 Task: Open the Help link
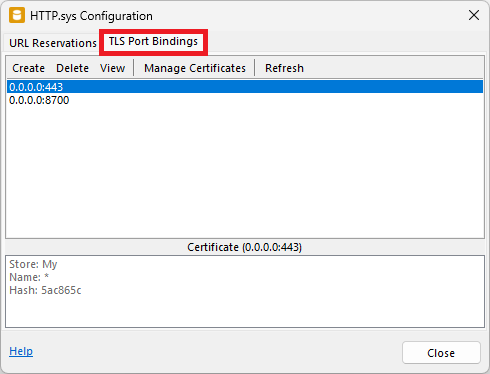[21, 351]
